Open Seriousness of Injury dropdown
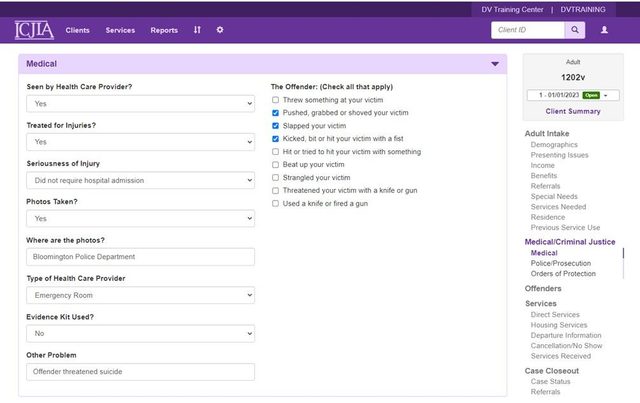 [140, 180]
